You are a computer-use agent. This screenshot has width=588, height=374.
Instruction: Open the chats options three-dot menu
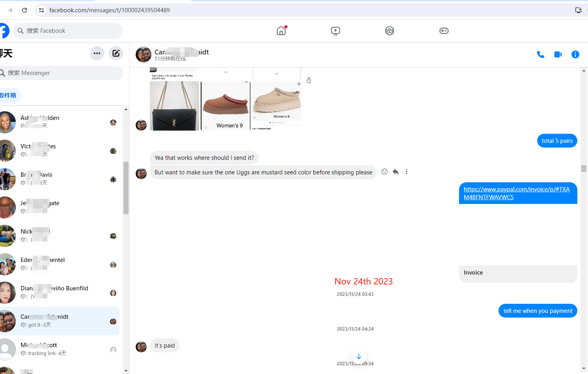[97, 53]
